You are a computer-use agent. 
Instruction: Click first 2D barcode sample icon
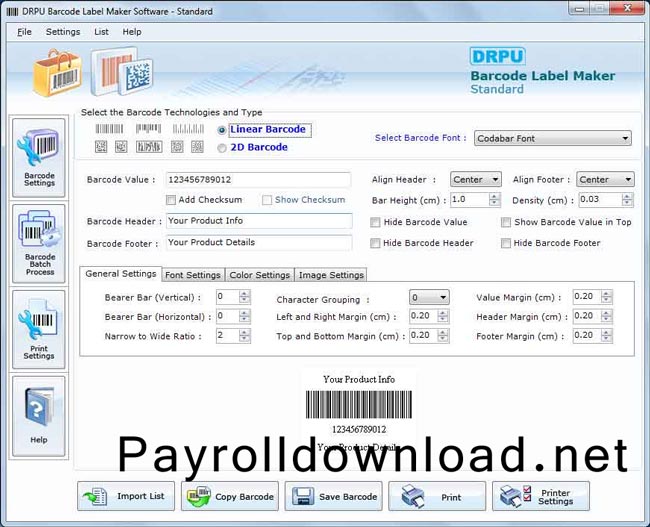point(101,146)
